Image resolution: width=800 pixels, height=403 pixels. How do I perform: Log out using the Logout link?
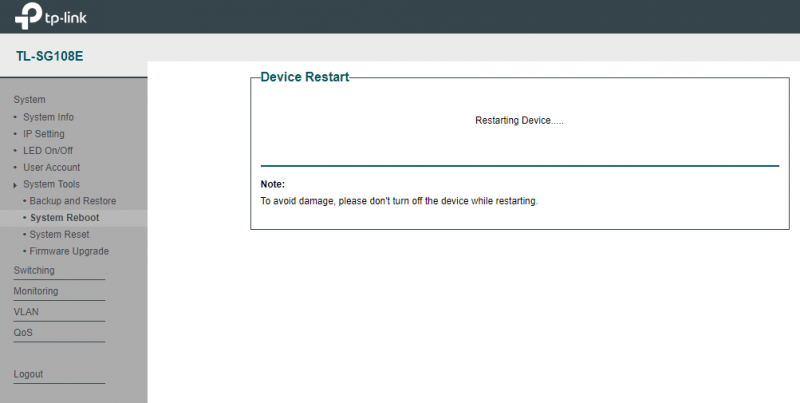[28, 375]
